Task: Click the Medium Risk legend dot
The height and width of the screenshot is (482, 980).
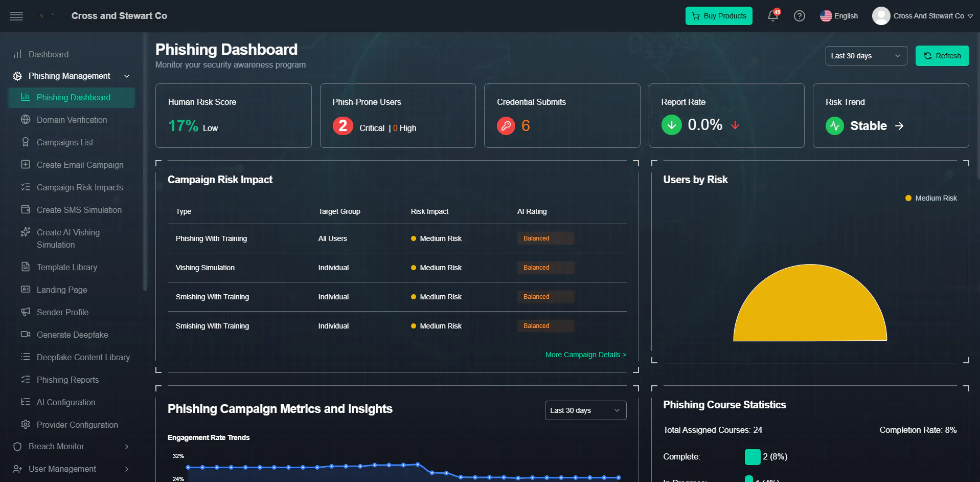Action: [908, 198]
